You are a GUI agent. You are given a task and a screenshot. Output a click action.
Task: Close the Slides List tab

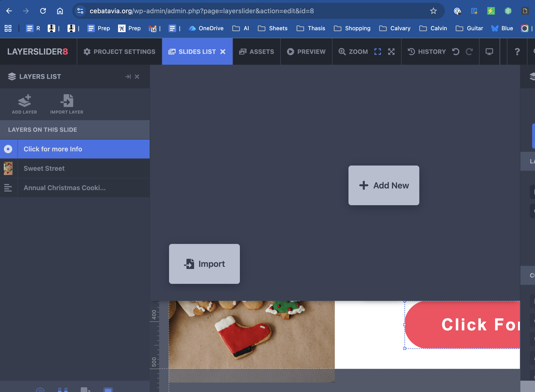tap(223, 51)
